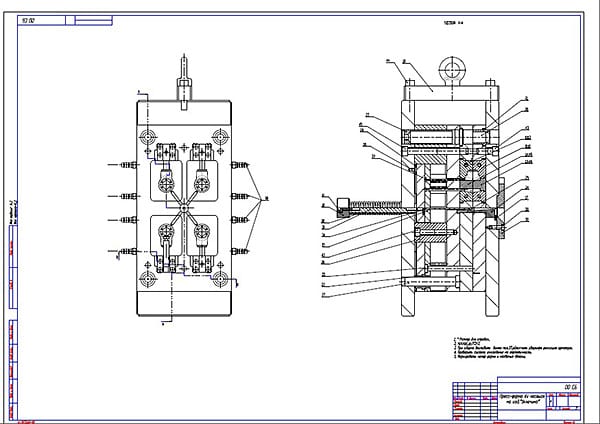The width and height of the screenshot is (600, 424).
Task: Click the callout number right of plan view
Action: click(265, 199)
